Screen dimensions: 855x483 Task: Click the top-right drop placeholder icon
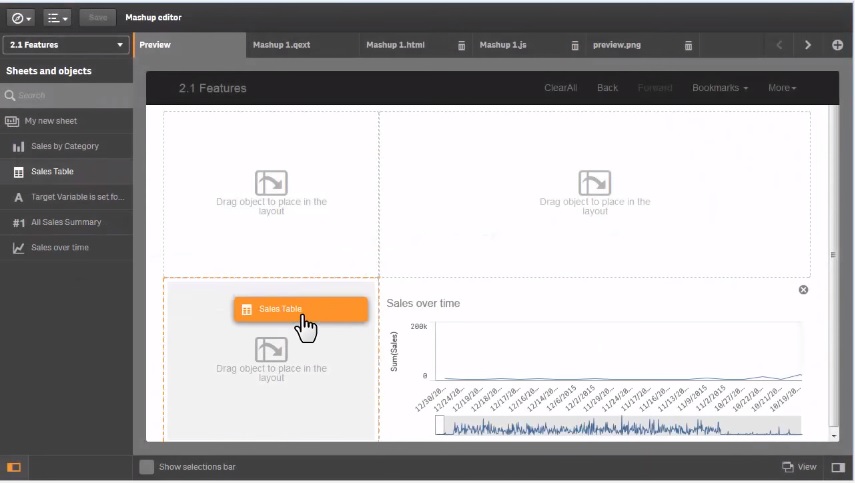click(x=594, y=183)
